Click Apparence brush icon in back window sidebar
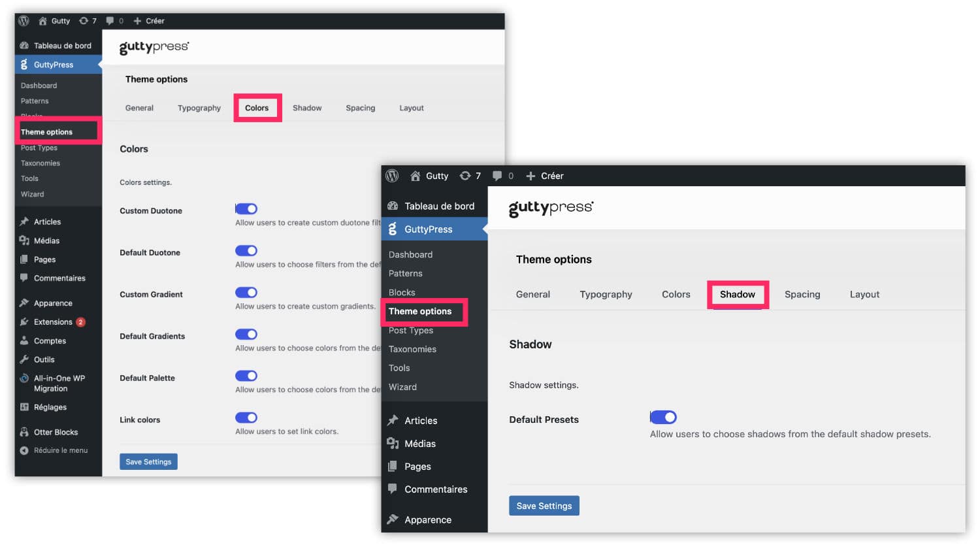This screenshot has width=980, height=545. point(24,303)
